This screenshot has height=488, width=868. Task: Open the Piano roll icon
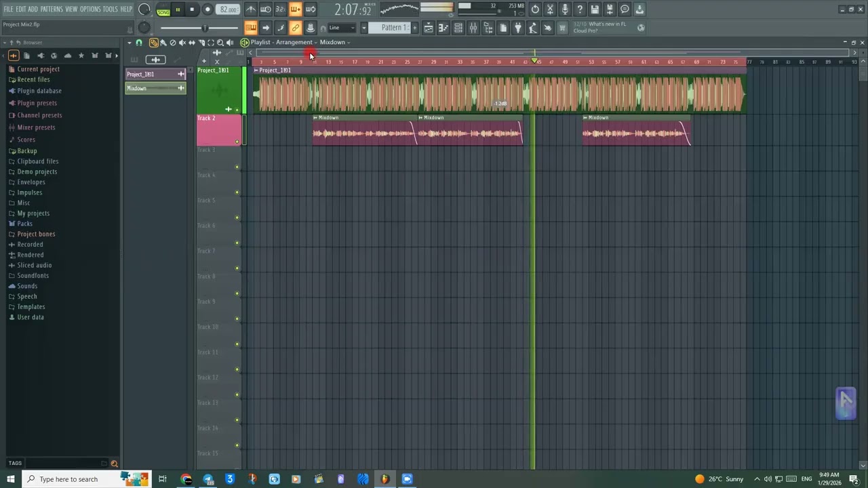(x=443, y=28)
